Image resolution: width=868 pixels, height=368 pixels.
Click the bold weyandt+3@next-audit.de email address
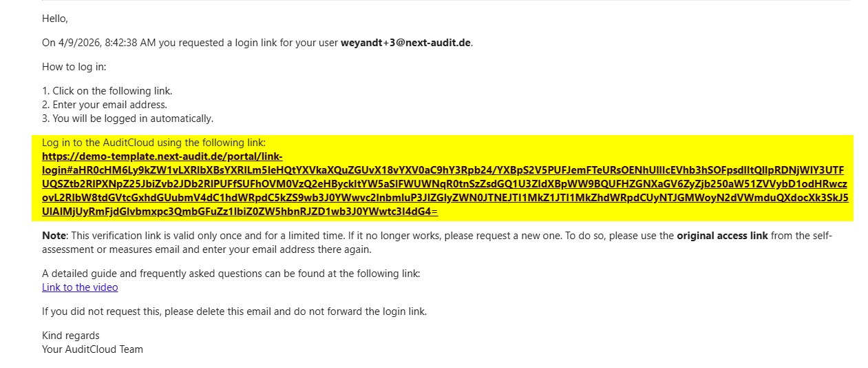405,43
